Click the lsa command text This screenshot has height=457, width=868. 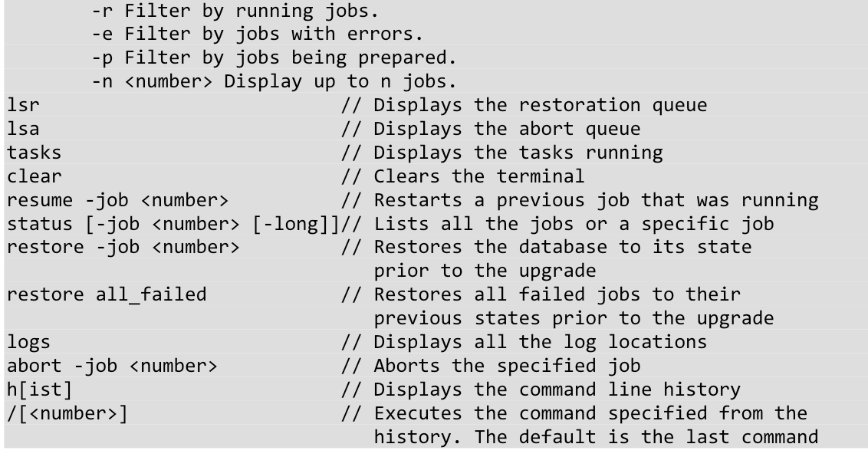pyautogui.click(x=23, y=128)
